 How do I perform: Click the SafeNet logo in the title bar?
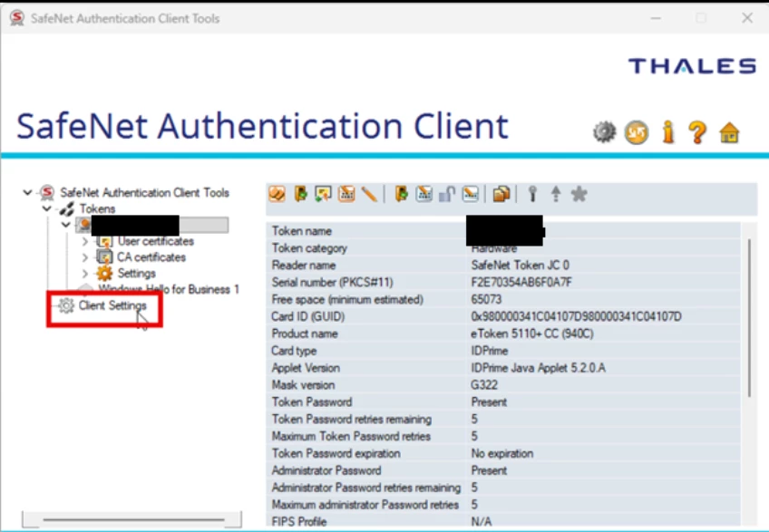click(16, 18)
